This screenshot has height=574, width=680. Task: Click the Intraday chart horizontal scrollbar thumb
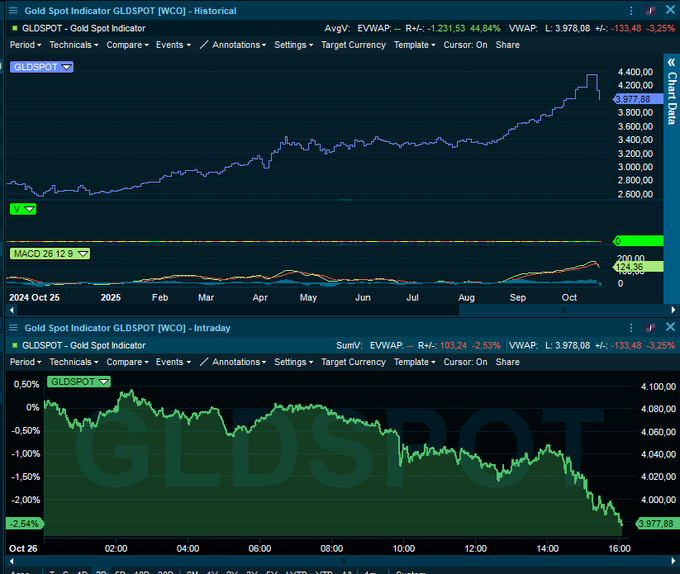click(x=343, y=561)
